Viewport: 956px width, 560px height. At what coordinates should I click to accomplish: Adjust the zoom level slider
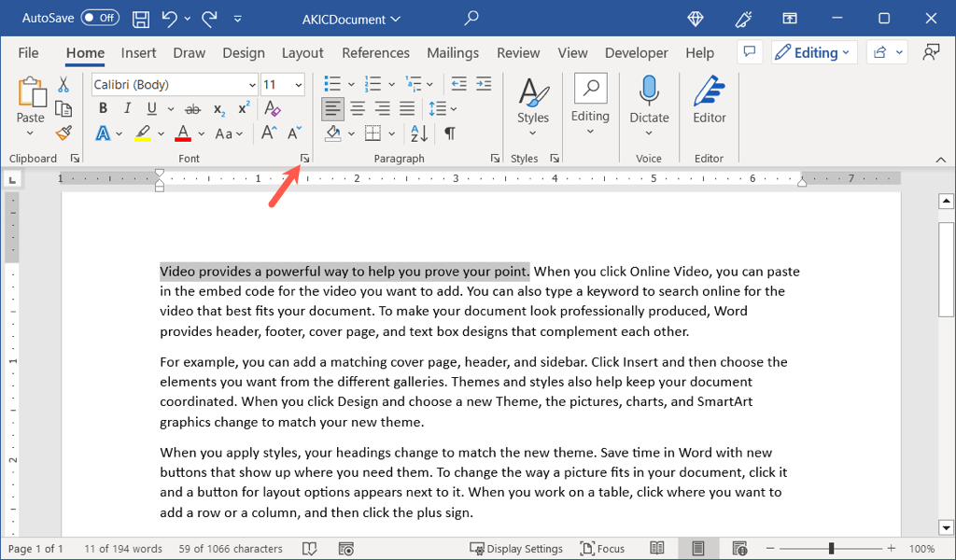click(x=832, y=548)
